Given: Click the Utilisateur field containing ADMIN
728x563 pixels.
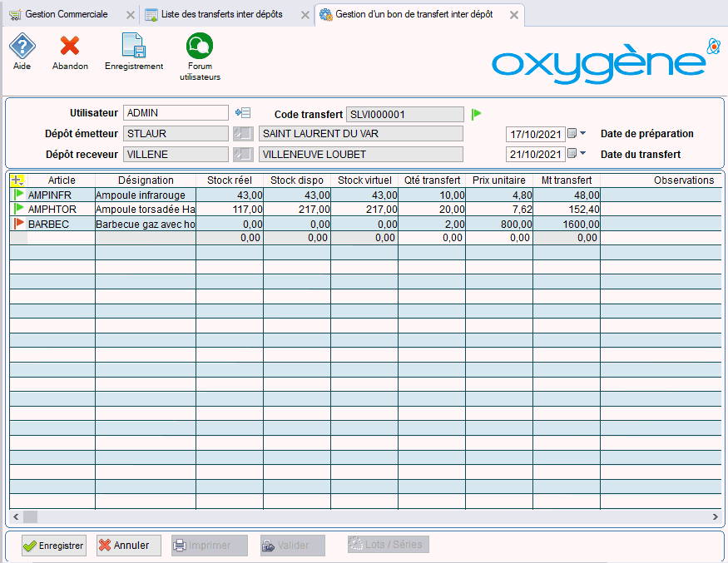Looking at the screenshot, I should 175,113.
